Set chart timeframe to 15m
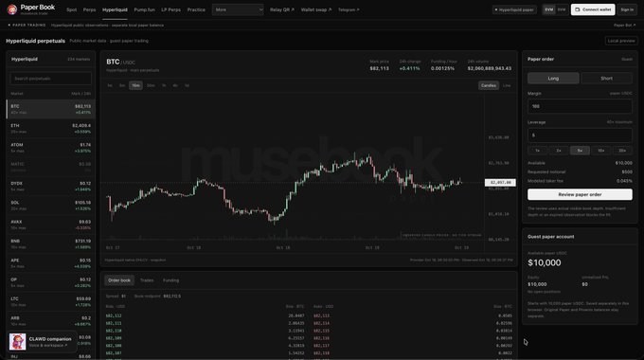This screenshot has height=360, width=644. click(135, 85)
